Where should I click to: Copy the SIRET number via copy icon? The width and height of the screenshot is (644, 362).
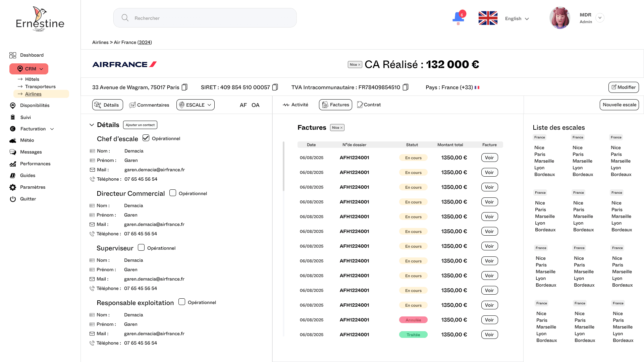click(275, 87)
